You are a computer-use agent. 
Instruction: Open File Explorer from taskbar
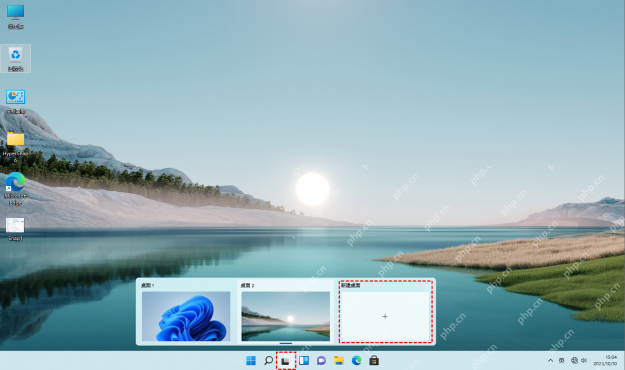tap(339, 361)
